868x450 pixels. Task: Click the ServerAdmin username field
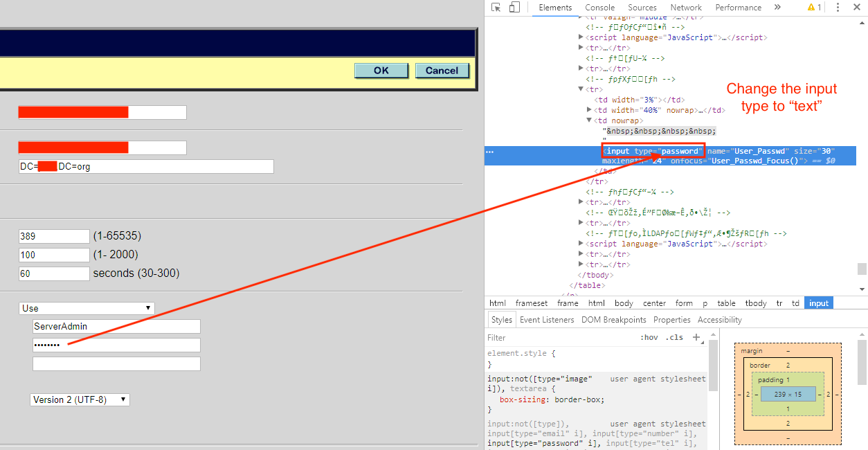click(116, 326)
